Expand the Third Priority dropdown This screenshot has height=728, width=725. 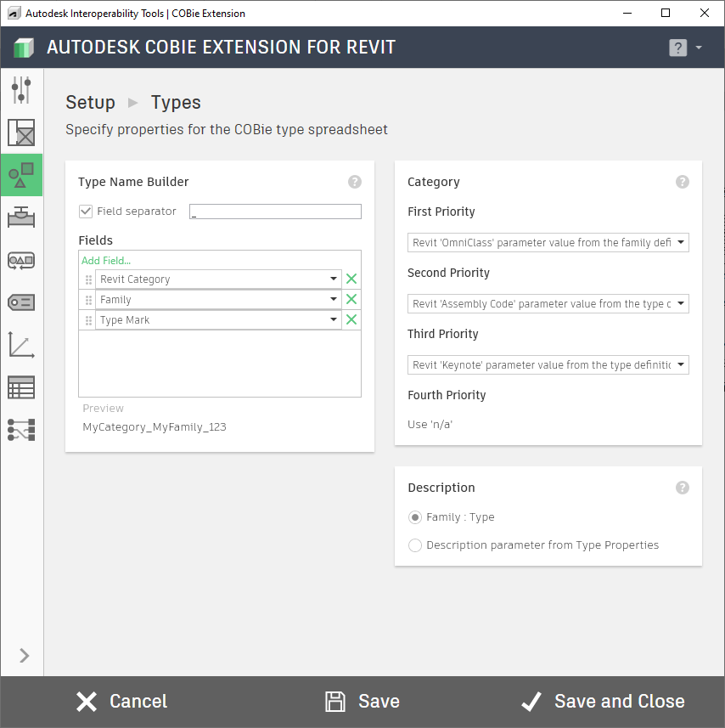pos(548,365)
